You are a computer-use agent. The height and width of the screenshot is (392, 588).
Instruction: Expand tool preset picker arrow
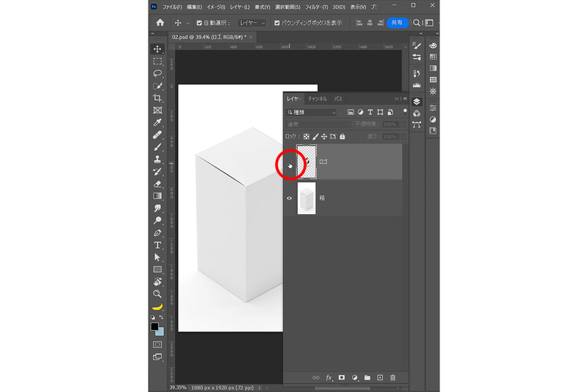188,23
